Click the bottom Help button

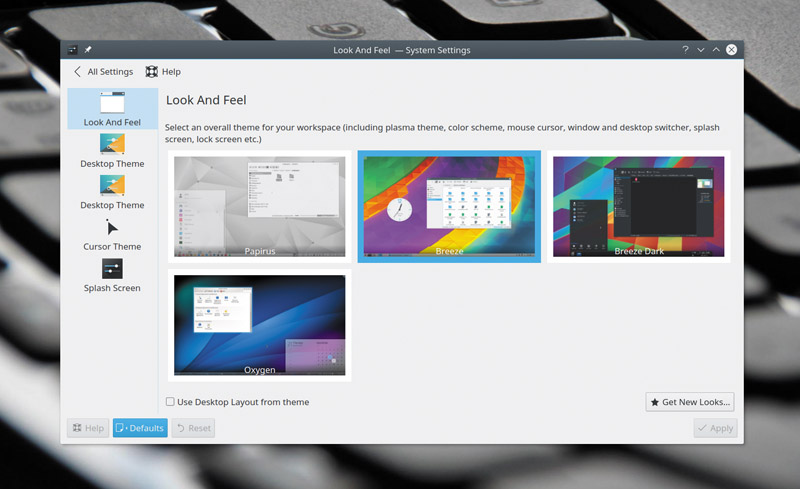coord(88,428)
